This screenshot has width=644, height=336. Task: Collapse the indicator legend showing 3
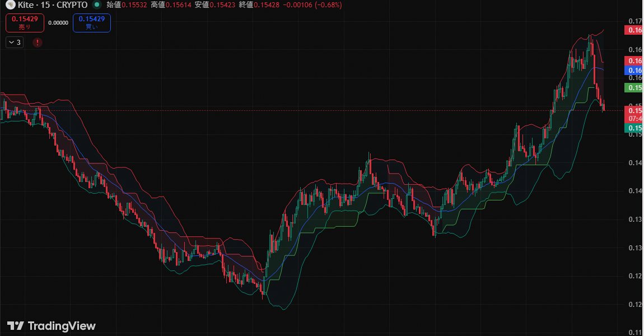pos(15,42)
